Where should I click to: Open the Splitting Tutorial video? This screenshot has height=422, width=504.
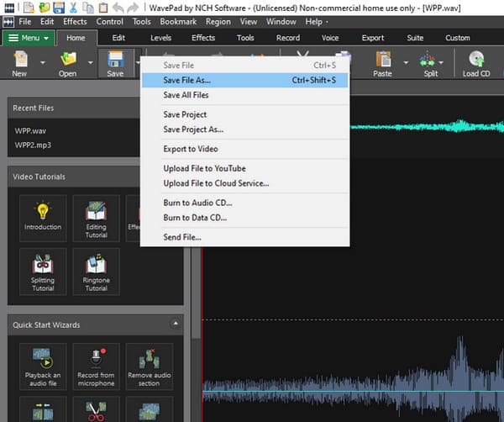point(43,272)
